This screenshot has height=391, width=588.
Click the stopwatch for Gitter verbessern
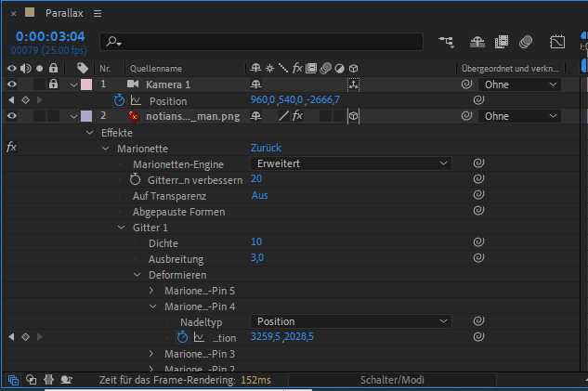(135, 179)
